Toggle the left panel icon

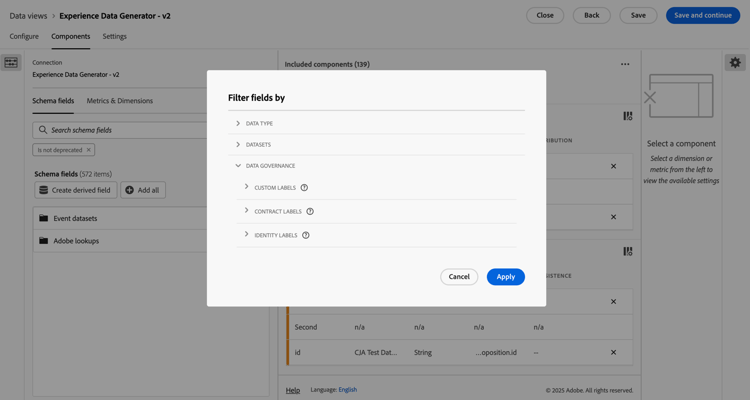tap(11, 63)
